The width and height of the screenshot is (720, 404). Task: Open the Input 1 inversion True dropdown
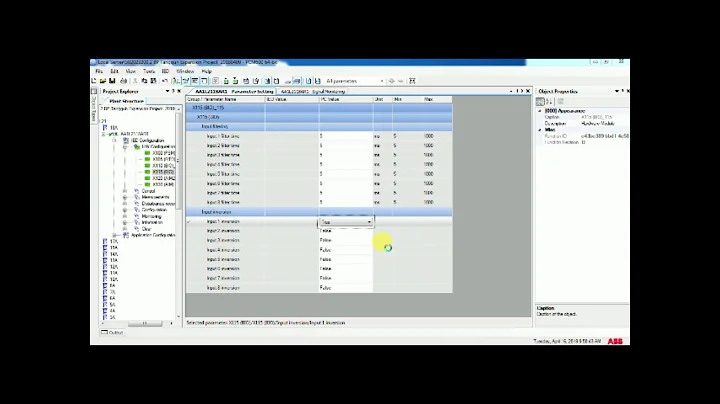coord(369,222)
